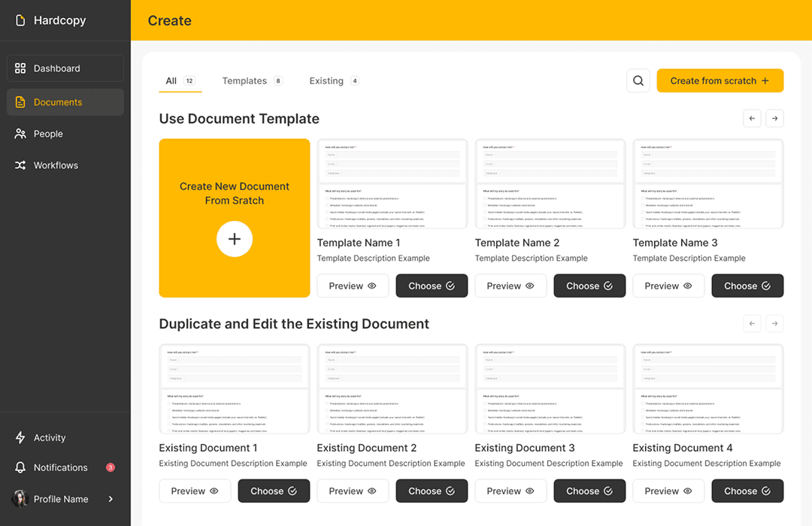The height and width of the screenshot is (526, 812).
Task: Select the Documents sidebar icon
Action: [22, 102]
